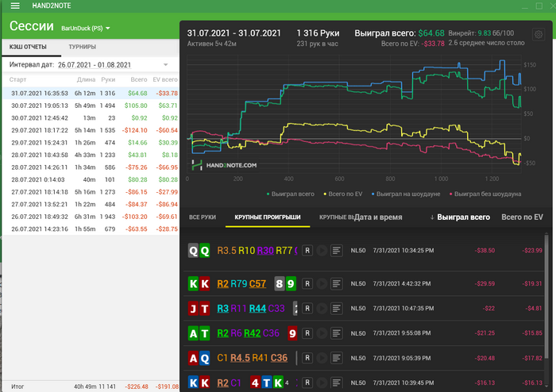This screenshot has width=556, height=392.
Task: Select session 29.07.2021 18:17:22
Action: point(91,130)
